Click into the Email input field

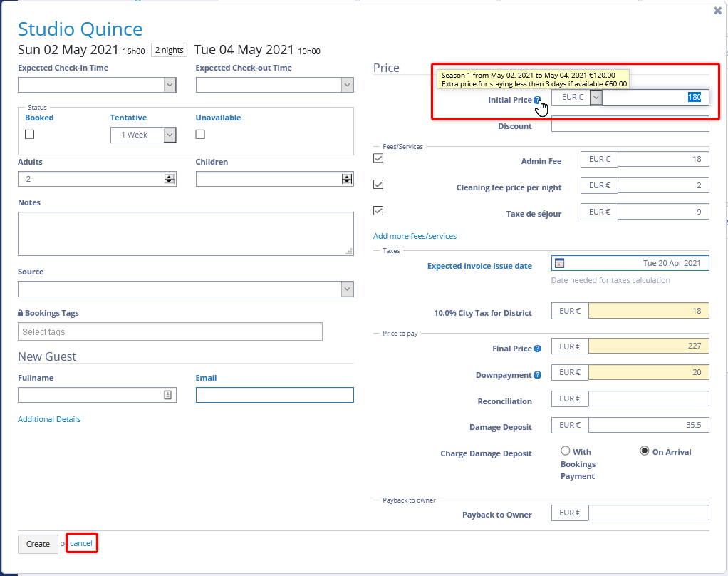point(274,395)
